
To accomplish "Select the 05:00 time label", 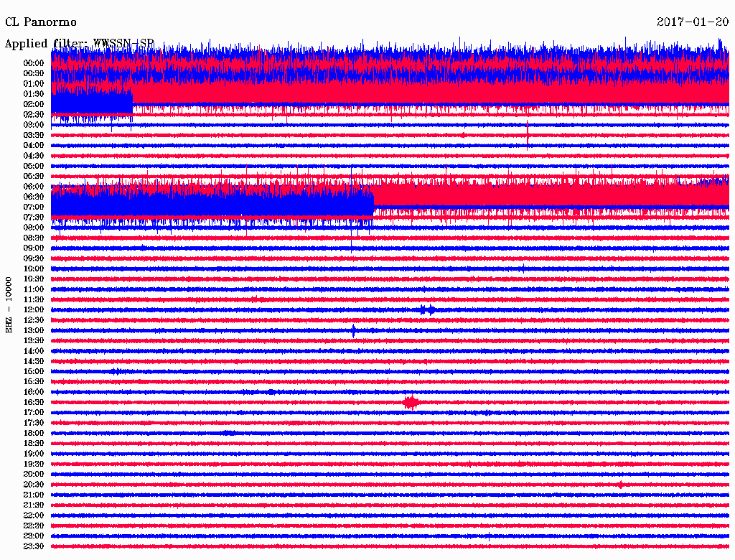I will (x=34, y=166).
